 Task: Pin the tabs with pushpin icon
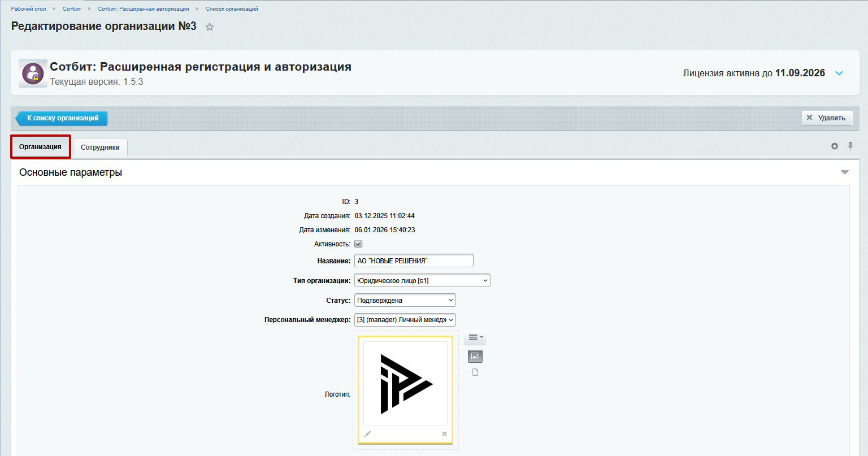coord(850,146)
